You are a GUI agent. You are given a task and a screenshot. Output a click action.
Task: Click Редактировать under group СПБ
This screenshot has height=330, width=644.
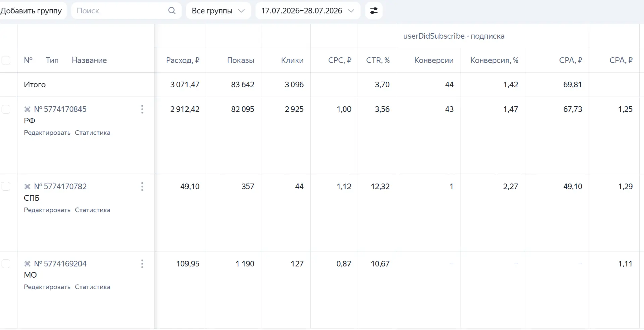click(x=47, y=210)
